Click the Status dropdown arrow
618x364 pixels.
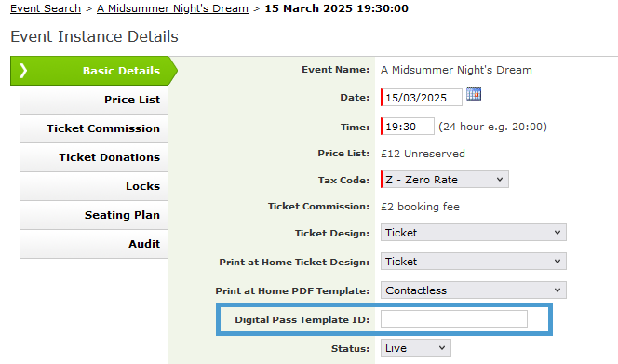442,348
